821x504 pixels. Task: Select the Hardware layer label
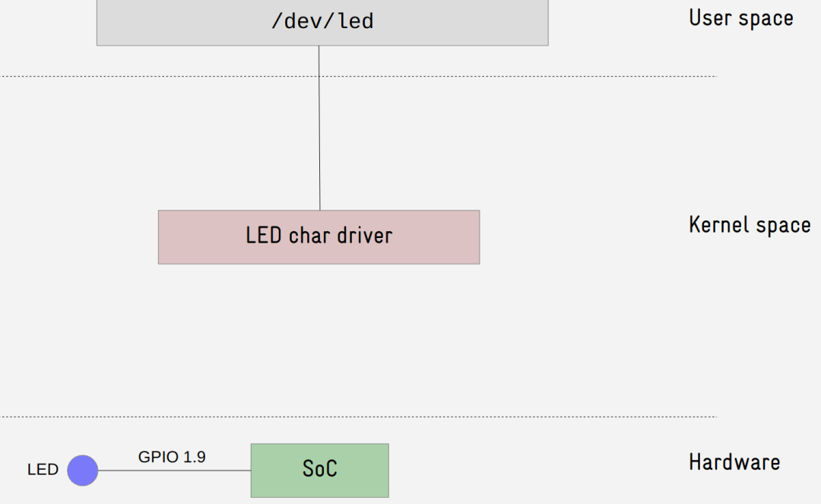tap(734, 461)
